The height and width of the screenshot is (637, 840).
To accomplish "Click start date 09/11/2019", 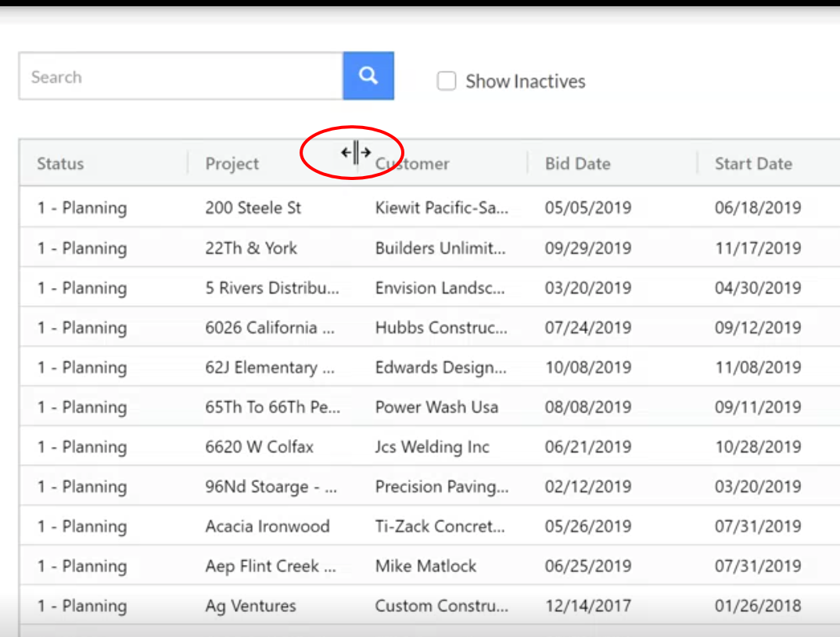I will point(758,407).
